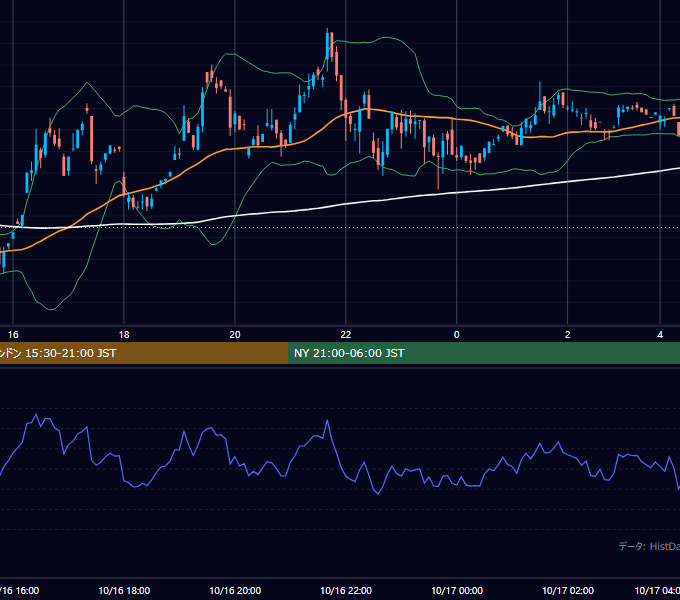Click the upper chart hour label 18
Image resolution: width=680 pixels, height=600 pixels.
click(x=124, y=335)
